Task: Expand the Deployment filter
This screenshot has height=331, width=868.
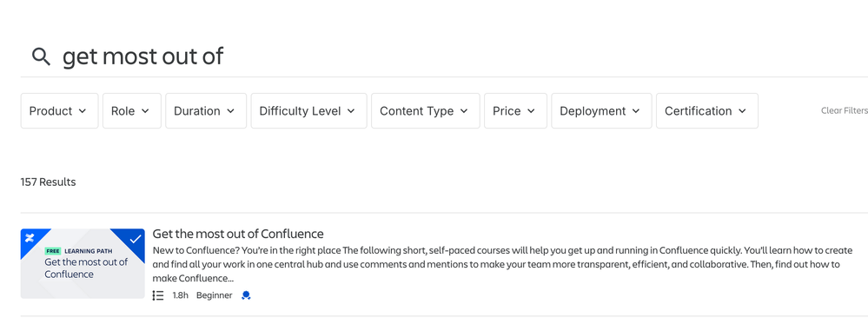Action: click(x=602, y=110)
